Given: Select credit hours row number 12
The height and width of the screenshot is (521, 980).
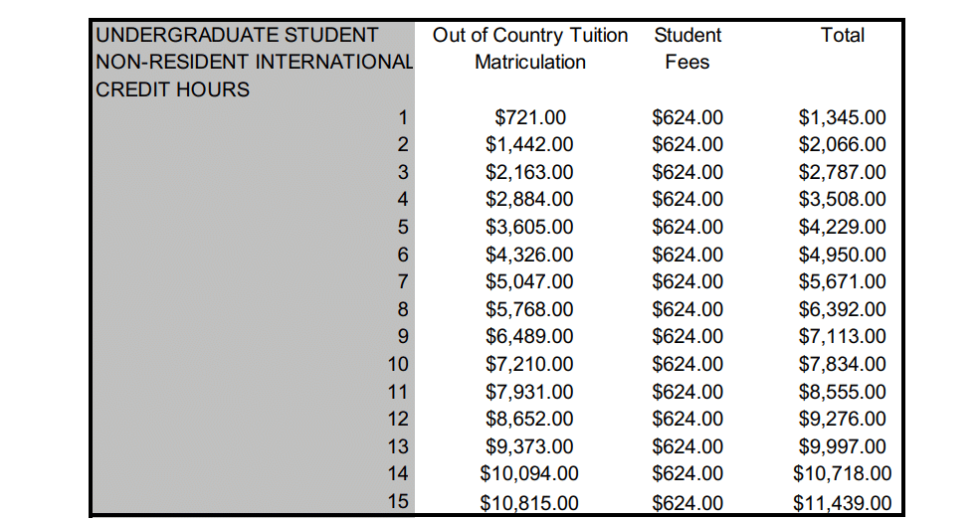Looking at the screenshot, I should pyautogui.click(x=398, y=419).
